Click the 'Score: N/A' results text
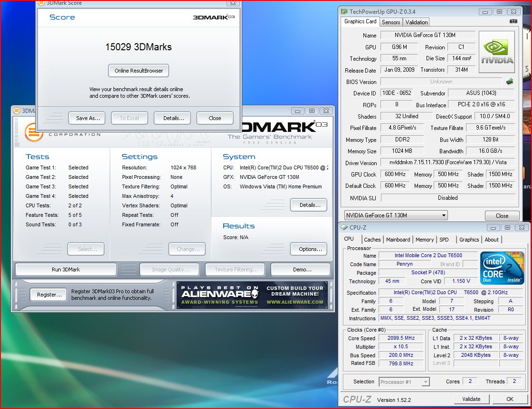The width and height of the screenshot is (532, 409). pyautogui.click(x=236, y=238)
